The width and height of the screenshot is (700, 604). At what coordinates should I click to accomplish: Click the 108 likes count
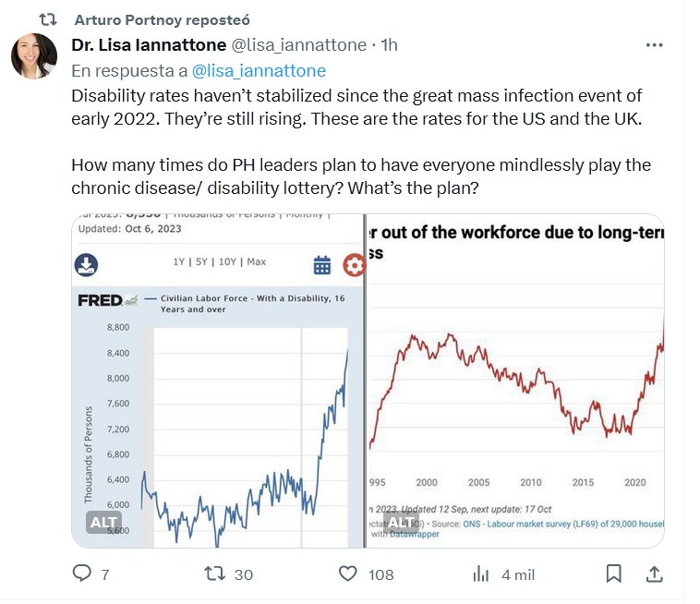tap(380, 574)
